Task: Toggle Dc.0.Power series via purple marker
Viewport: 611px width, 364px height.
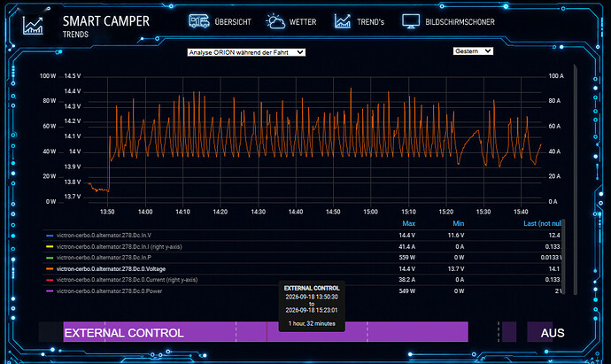Action: coord(50,291)
